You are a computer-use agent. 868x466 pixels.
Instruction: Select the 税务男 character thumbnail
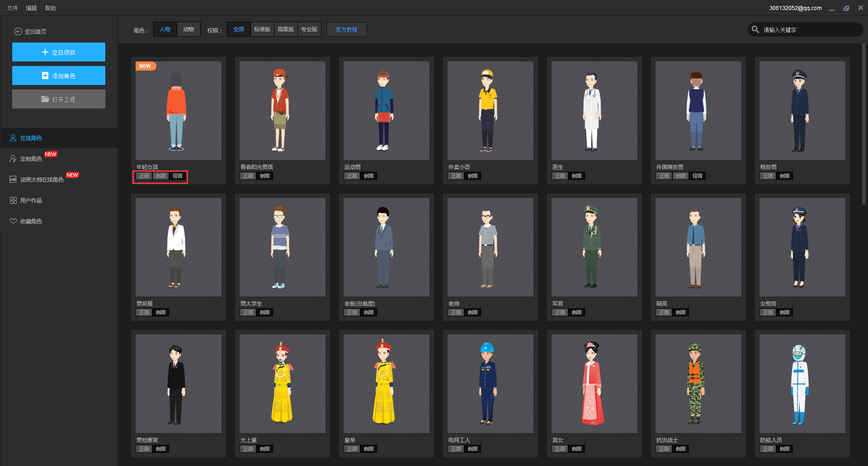802,111
